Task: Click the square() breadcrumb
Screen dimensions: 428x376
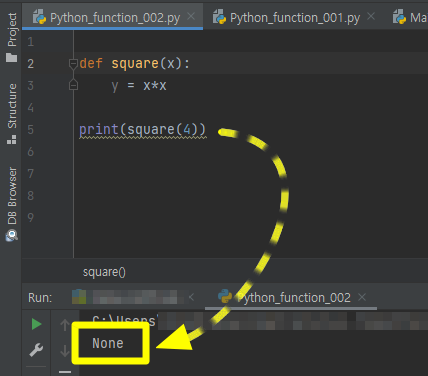Action: 104,272
